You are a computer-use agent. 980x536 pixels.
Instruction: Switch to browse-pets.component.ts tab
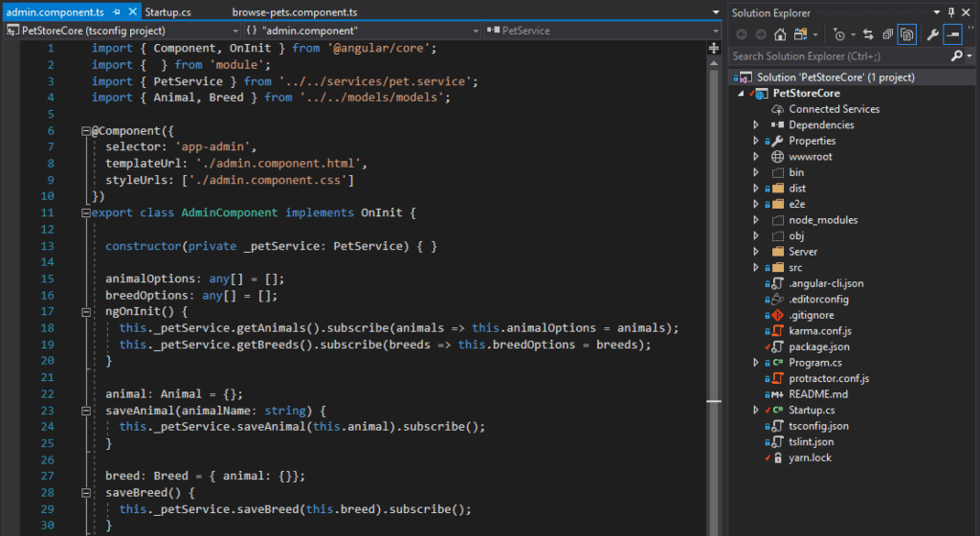pyautogui.click(x=295, y=12)
